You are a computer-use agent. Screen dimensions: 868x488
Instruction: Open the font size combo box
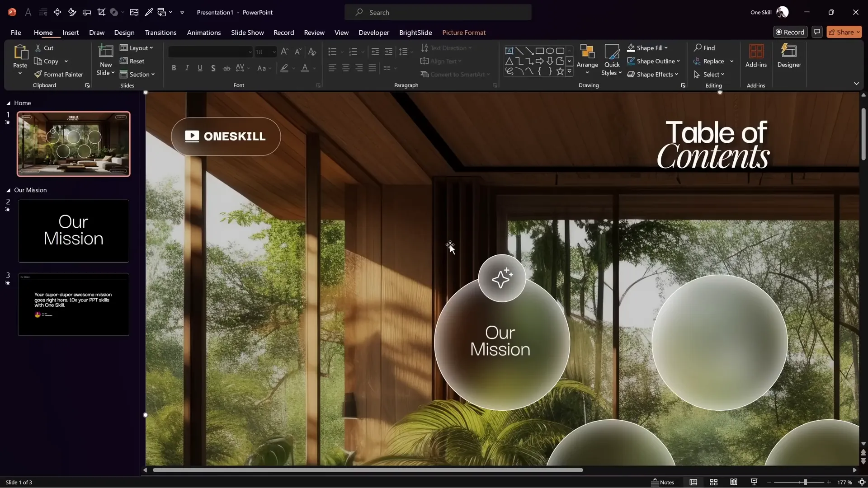point(265,52)
